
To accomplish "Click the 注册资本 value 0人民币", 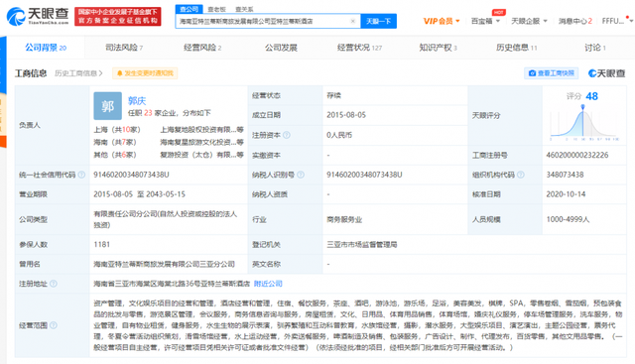I will point(339,135).
